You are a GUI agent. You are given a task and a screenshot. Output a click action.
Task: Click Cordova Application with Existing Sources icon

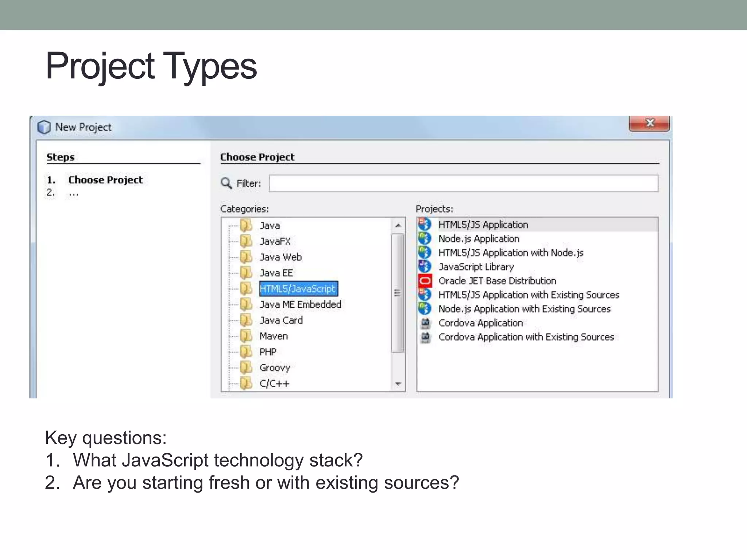tap(425, 337)
